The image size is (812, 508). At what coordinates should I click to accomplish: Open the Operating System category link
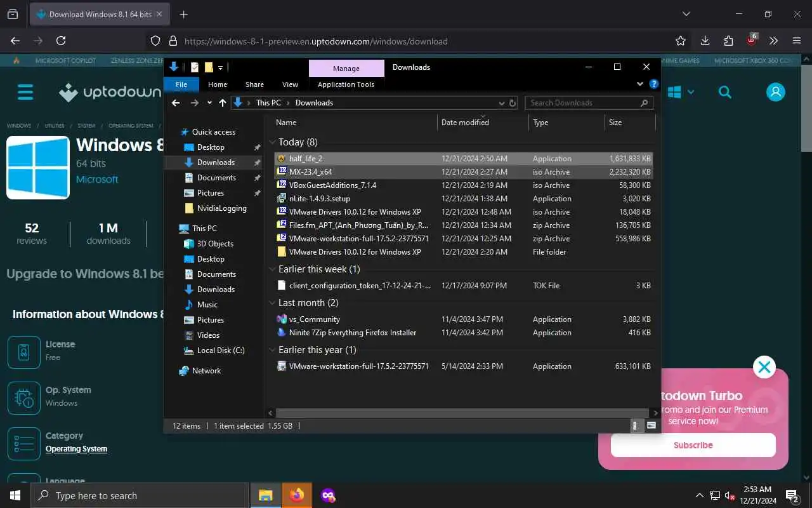(76, 449)
